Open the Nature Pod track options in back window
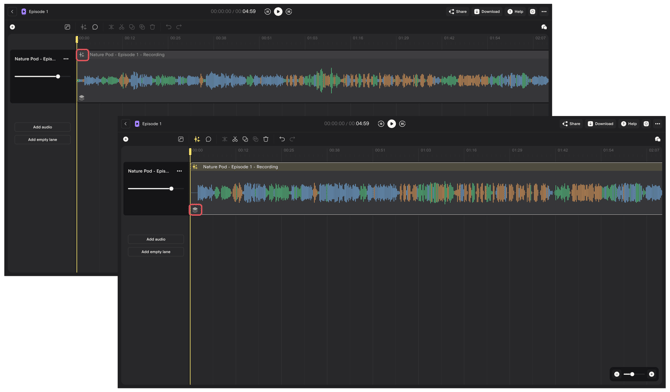Viewport: 670px width, 392px height. 66,59
